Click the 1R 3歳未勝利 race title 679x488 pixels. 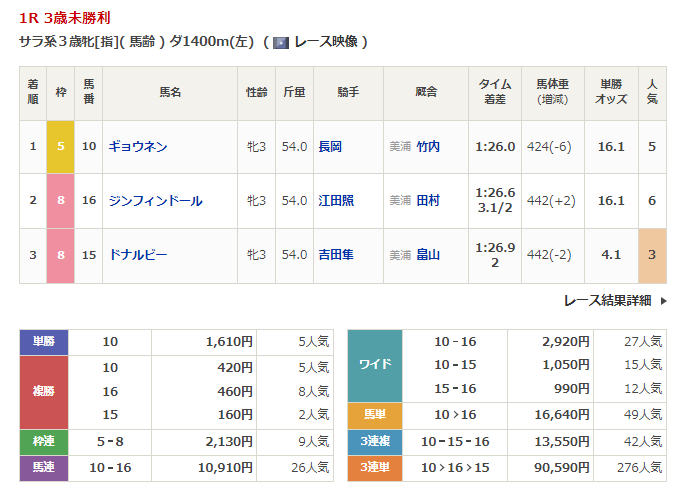60,17
